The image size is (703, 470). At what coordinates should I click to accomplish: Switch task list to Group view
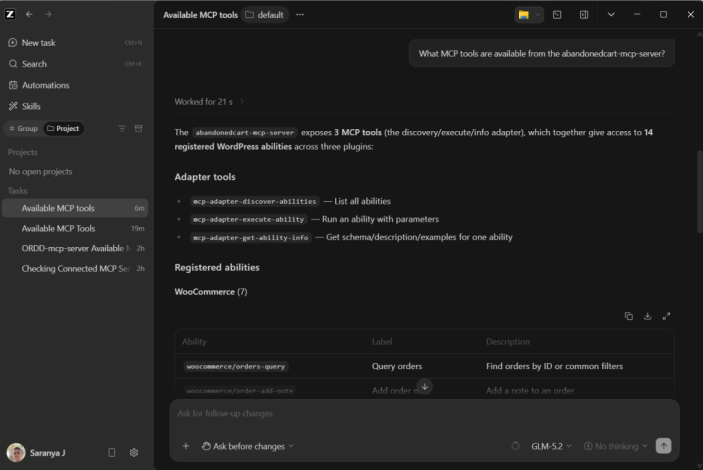pos(23,129)
